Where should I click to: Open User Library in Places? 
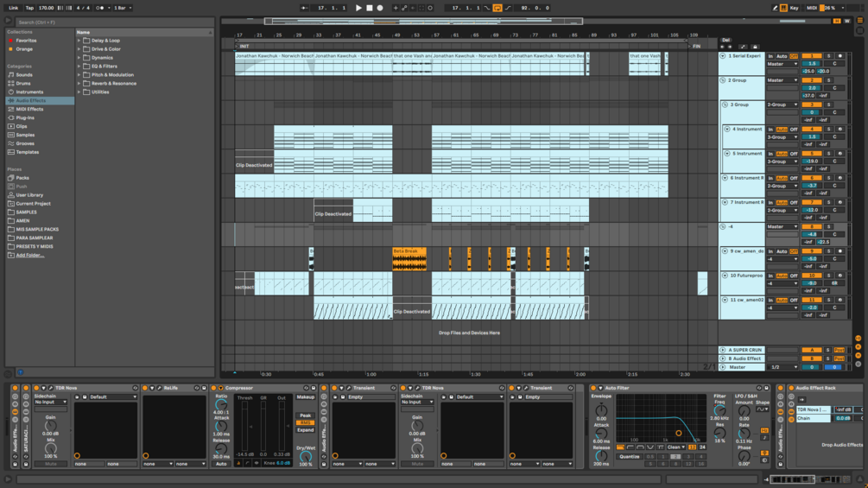tap(29, 194)
